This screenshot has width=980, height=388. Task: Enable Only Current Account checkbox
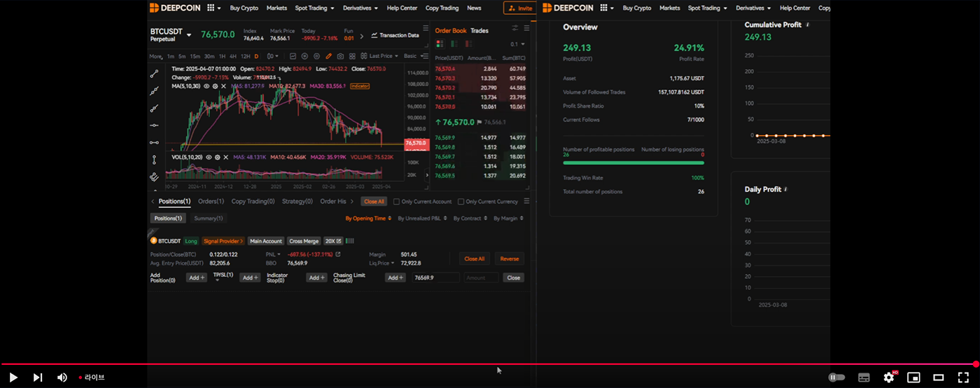397,201
